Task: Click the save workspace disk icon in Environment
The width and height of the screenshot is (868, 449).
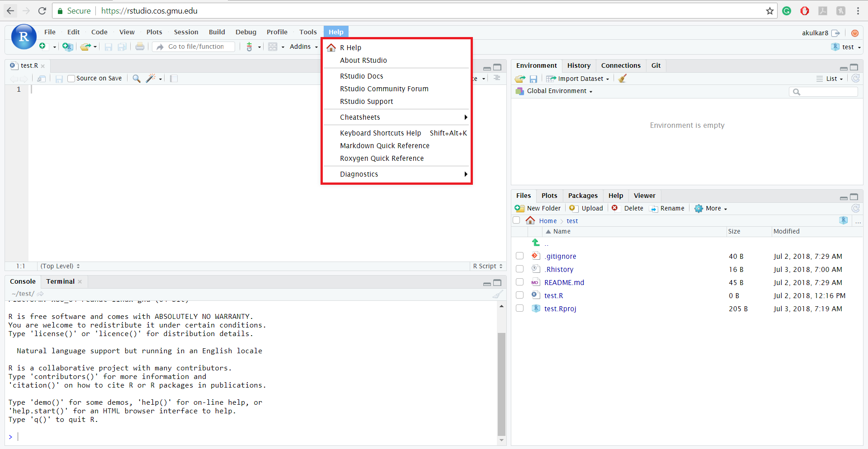Action: pos(533,79)
